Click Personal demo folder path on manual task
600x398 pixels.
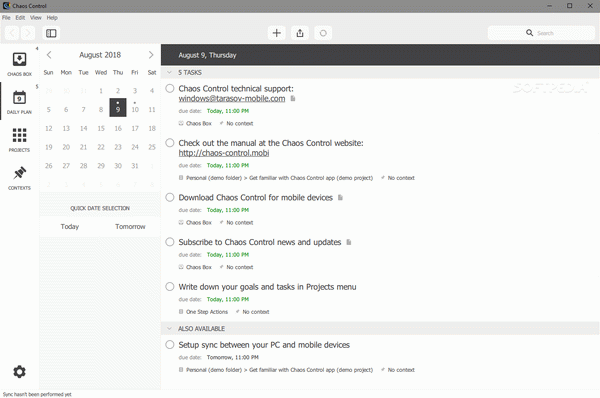[279, 178]
